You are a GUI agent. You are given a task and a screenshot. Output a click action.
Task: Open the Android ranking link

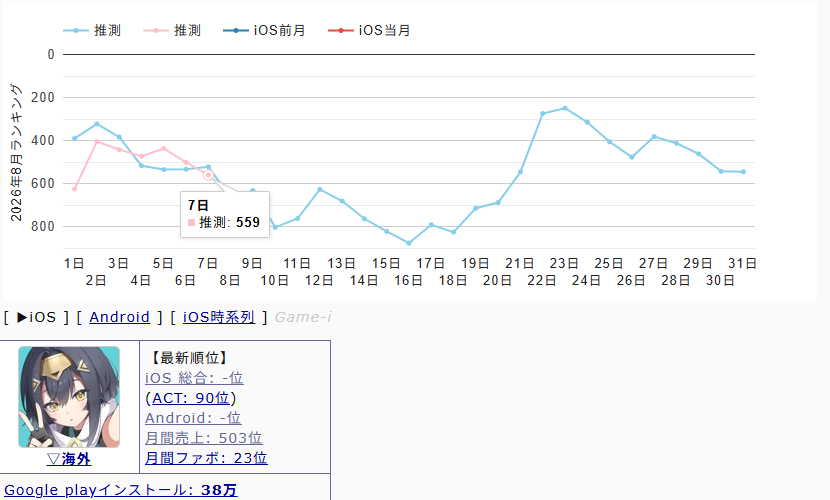[120, 317]
